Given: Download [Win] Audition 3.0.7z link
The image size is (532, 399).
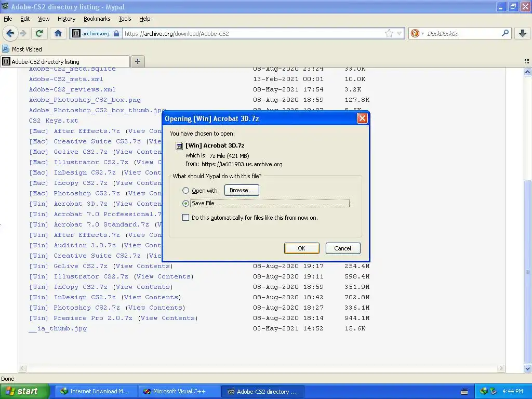Looking at the screenshot, I should tap(72, 245).
